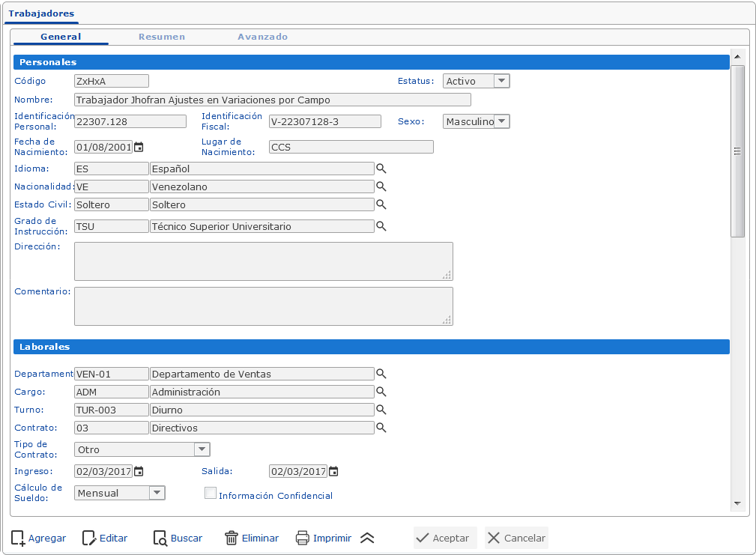Click the Cargo search magnifier icon
Image resolution: width=756 pixels, height=555 pixels.
pyautogui.click(x=381, y=392)
